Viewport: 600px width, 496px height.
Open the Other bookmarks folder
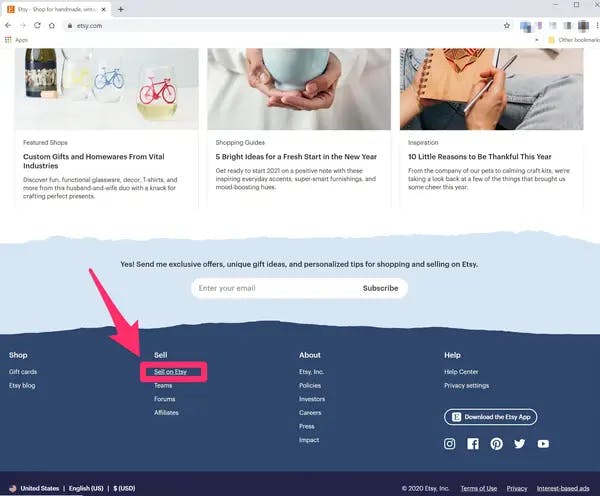coord(573,40)
